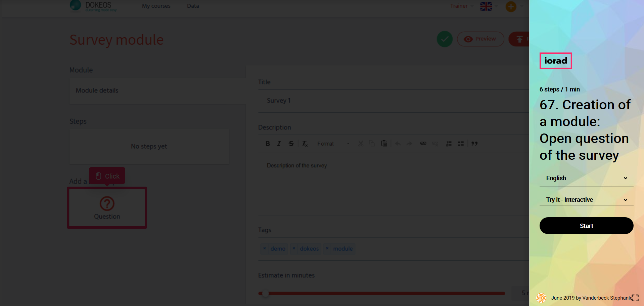Click the paste clipboard icon
The width and height of the screenshot is (644, 306).
(384, 144)
